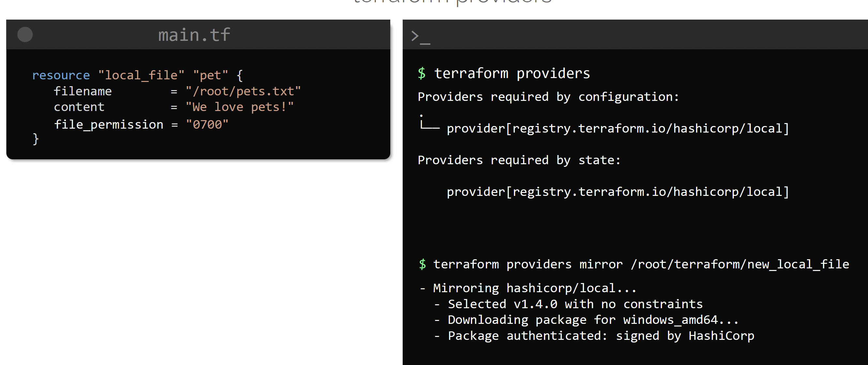Click the file_permission attribute name
This screenshot has width=868, height=365.
[109, 125]
